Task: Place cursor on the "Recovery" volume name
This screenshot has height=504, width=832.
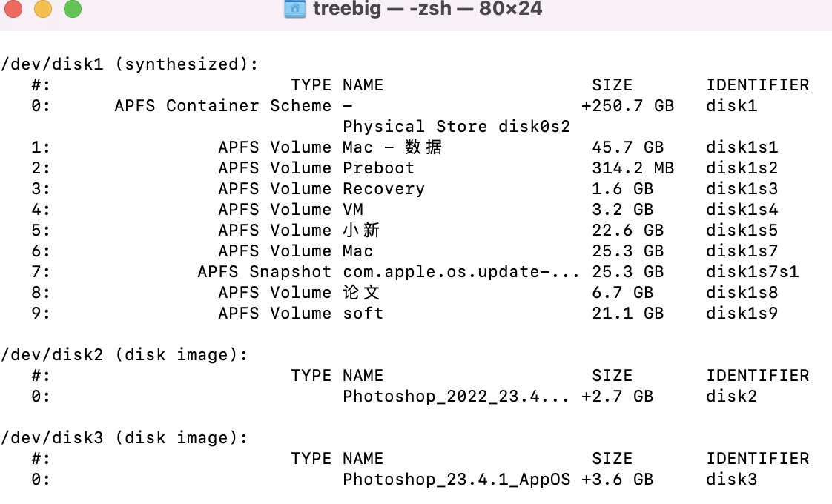Action: pos(383,189)
